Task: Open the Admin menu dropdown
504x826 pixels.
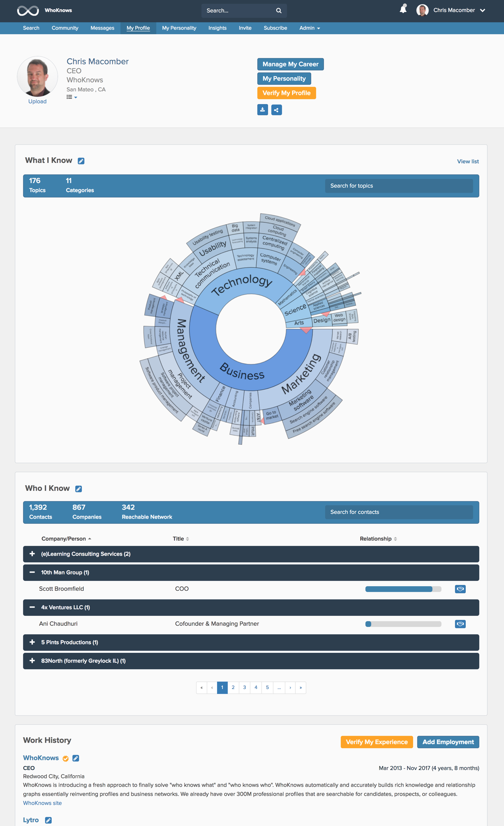Action: pyautogui.click(x=310, y=28)
